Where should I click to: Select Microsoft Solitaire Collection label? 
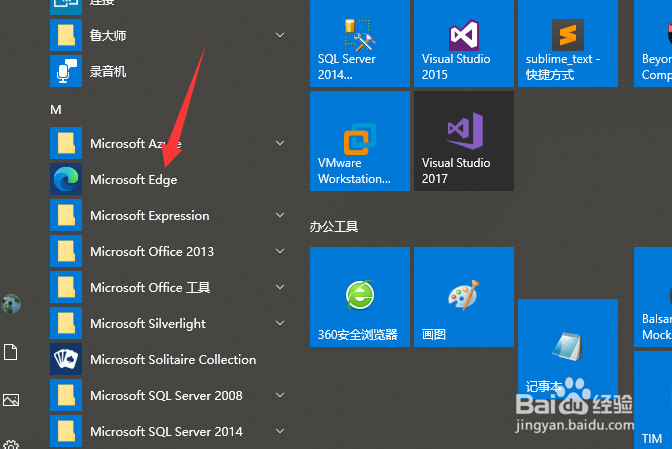pyautogui.click(x=173, y=359)
